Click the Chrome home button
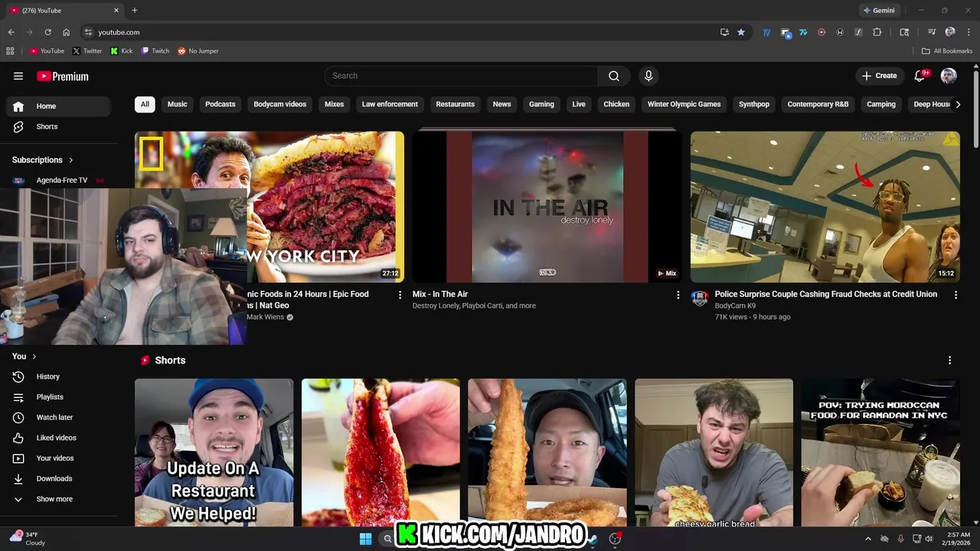 (67, 32)
